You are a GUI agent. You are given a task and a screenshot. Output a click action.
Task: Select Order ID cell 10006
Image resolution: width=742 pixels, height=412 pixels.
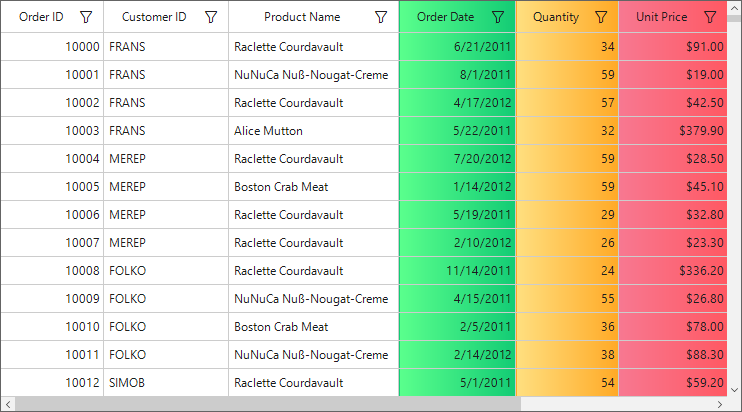(52, 214)
